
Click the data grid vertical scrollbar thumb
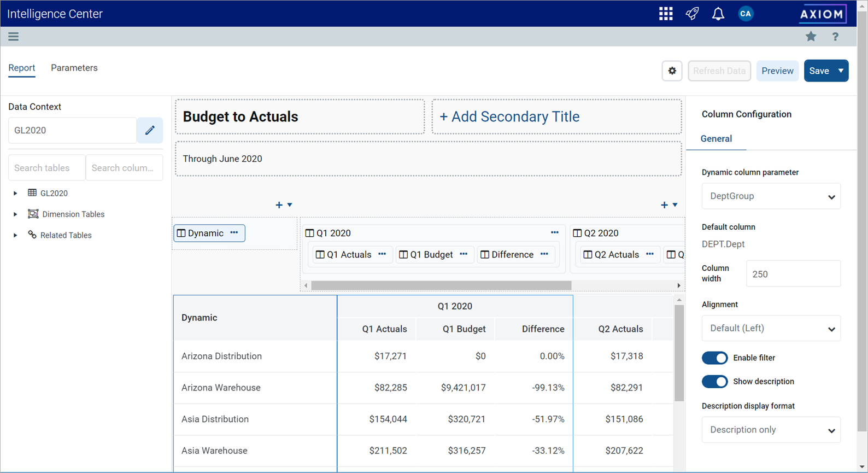[x=679, y=353]
